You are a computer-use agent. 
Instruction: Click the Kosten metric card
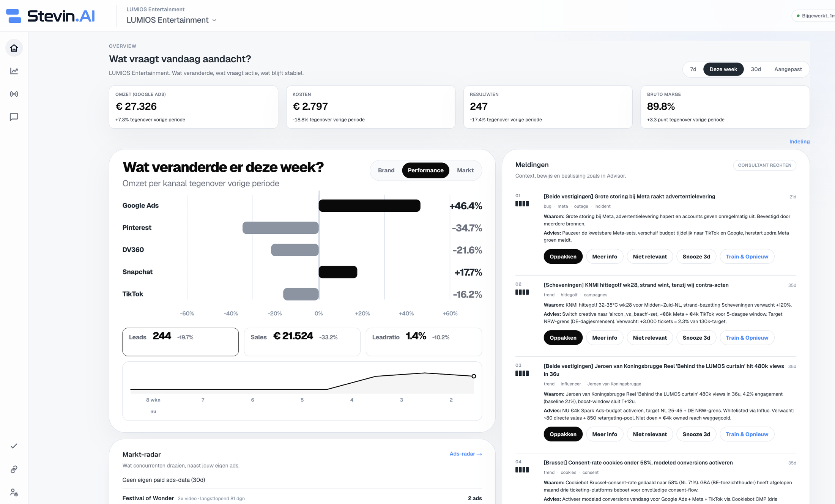coord(371,107)
